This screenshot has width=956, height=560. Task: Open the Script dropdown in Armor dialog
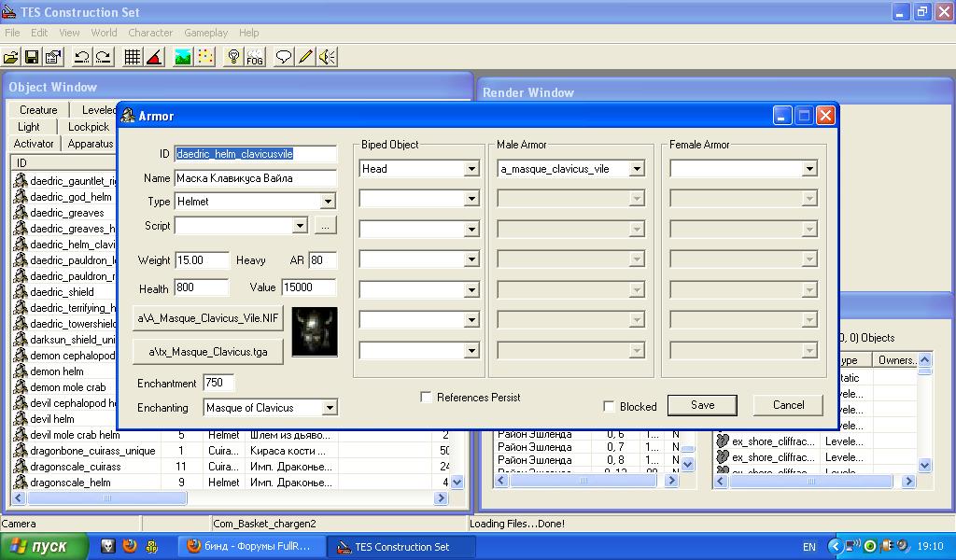(x=300, y=226)
